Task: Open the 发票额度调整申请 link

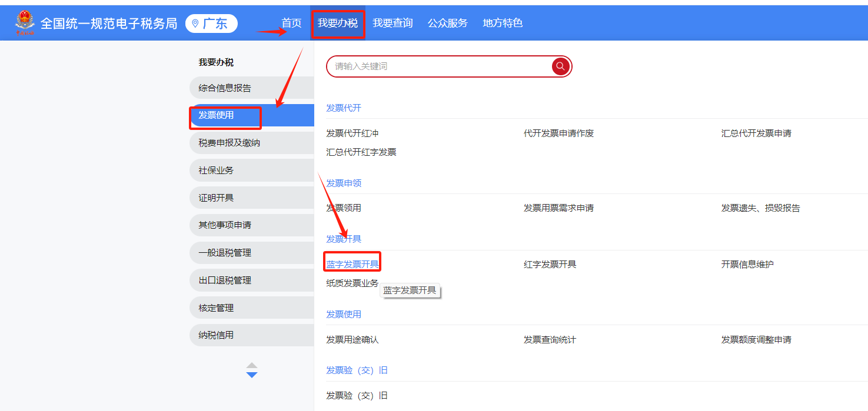Action: 756,340
